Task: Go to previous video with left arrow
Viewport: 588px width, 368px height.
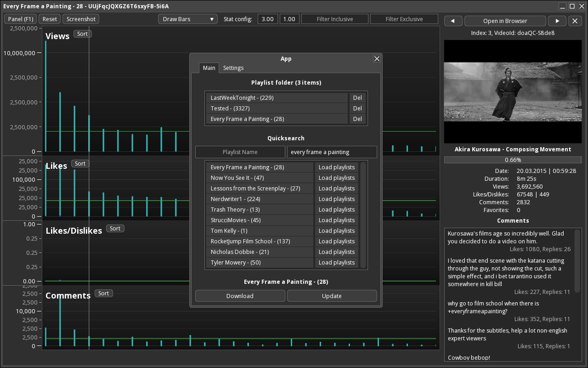Action: coord(453,21)
